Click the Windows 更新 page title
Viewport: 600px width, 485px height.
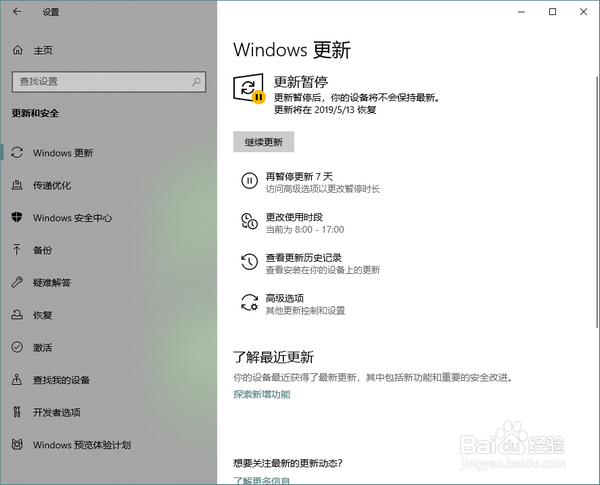pyautogui.click(x=292, y=50)
